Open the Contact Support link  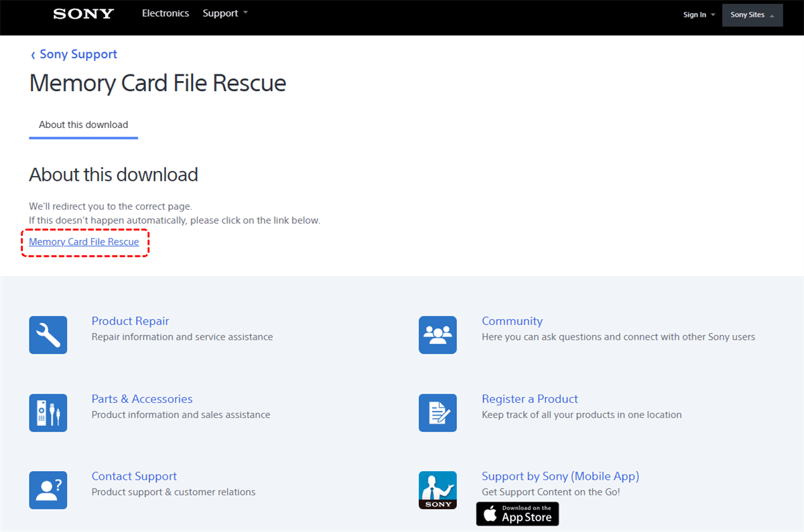click(134, 476)
